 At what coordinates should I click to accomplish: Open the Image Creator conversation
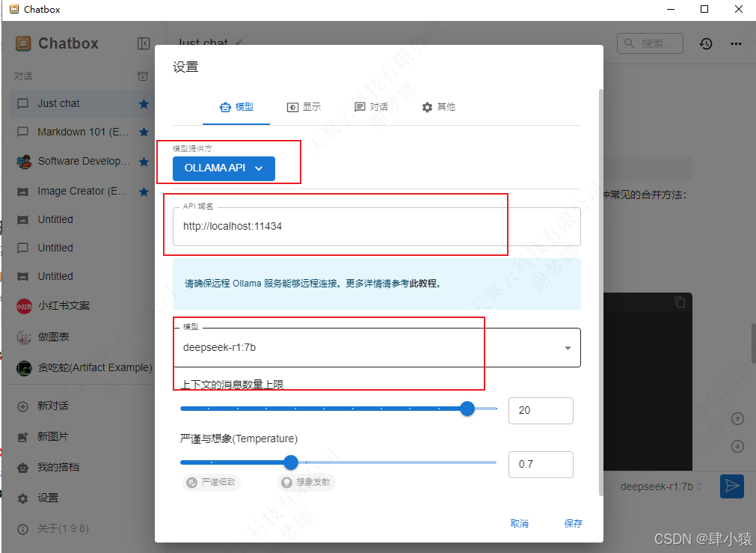[x=82, y=192]
